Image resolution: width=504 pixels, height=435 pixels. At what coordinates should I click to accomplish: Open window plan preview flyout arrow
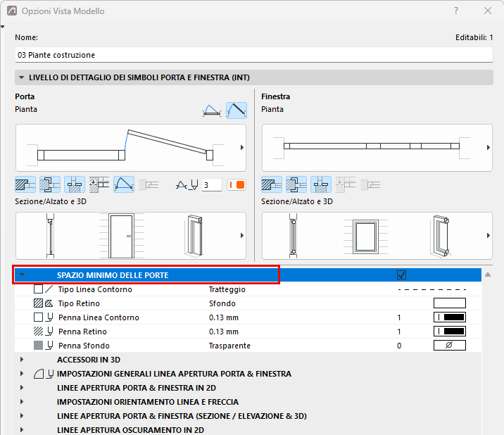coord(489,148)
